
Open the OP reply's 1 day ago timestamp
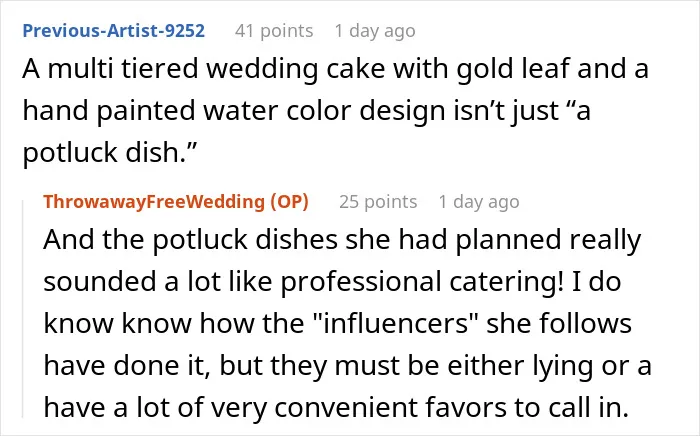(x=479, y=202)
